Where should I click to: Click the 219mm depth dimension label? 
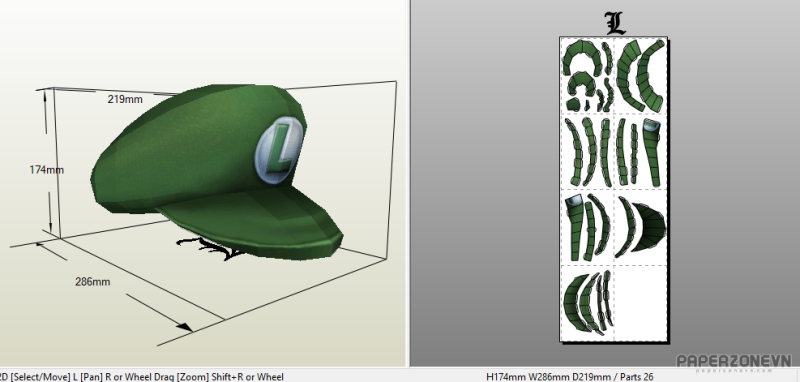pyautogui.click(x=124, y=99)
